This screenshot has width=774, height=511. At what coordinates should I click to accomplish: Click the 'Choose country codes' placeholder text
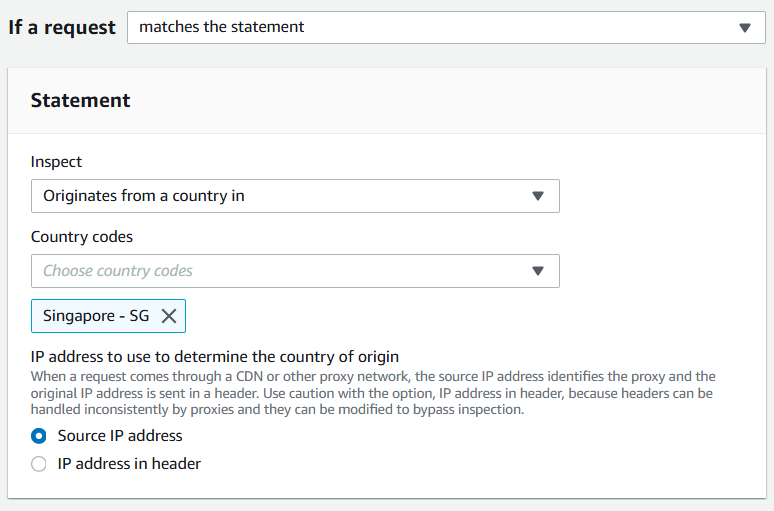pos(118,271)
